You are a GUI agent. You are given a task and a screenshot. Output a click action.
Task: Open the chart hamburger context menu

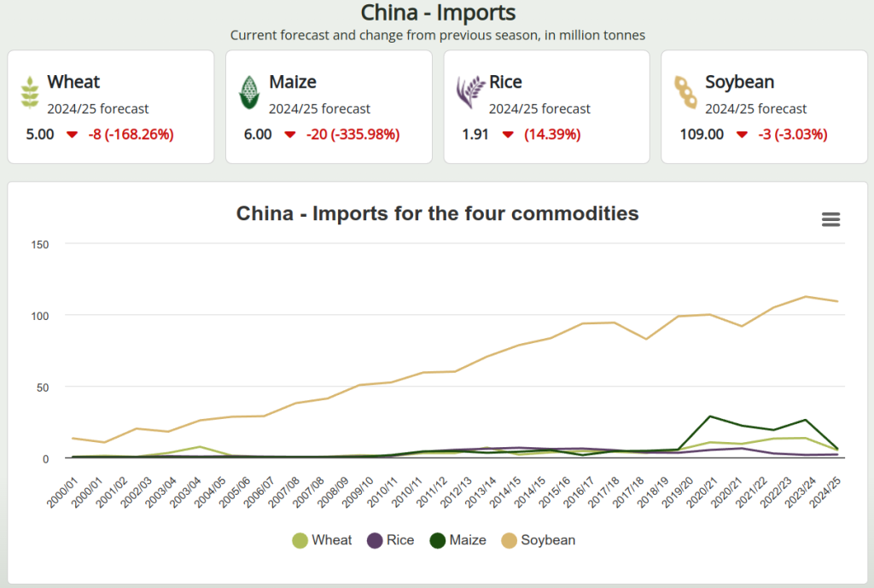830,219
